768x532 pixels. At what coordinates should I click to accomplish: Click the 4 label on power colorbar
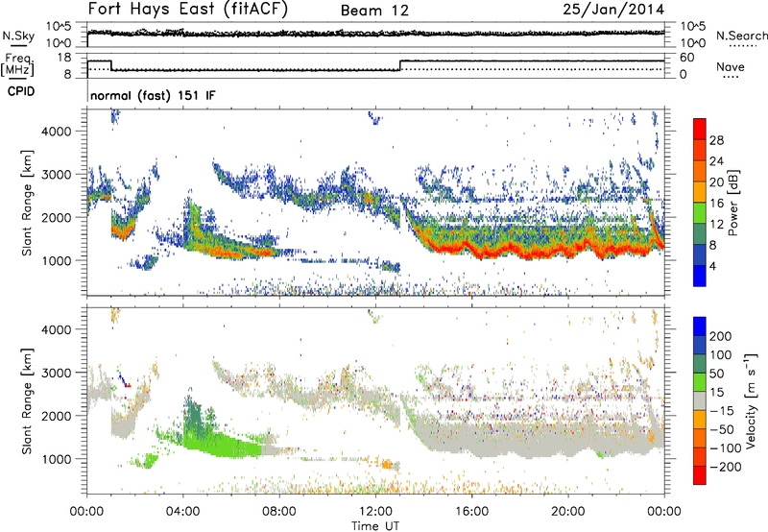[712, 266]
